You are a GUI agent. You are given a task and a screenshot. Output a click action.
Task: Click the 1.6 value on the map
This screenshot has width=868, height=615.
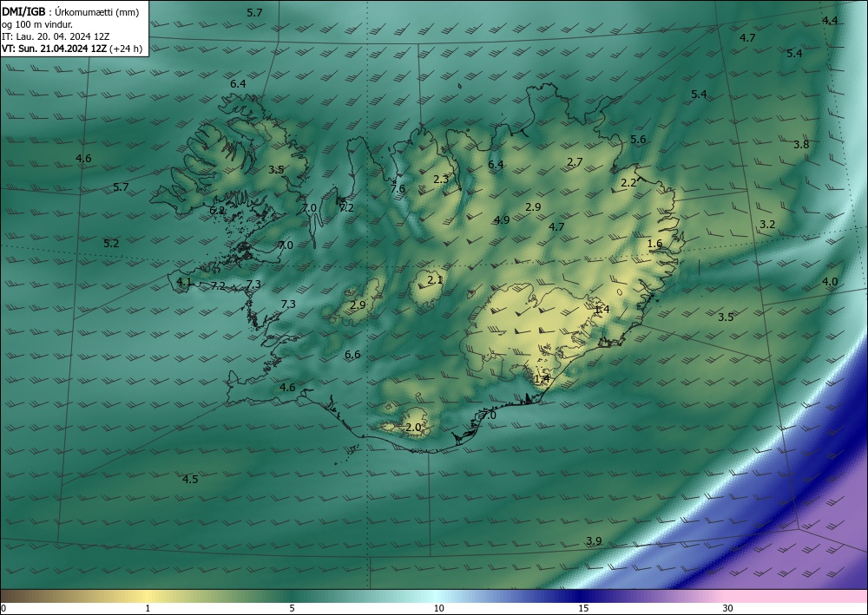pyautogui.click(x=654, y=244)
